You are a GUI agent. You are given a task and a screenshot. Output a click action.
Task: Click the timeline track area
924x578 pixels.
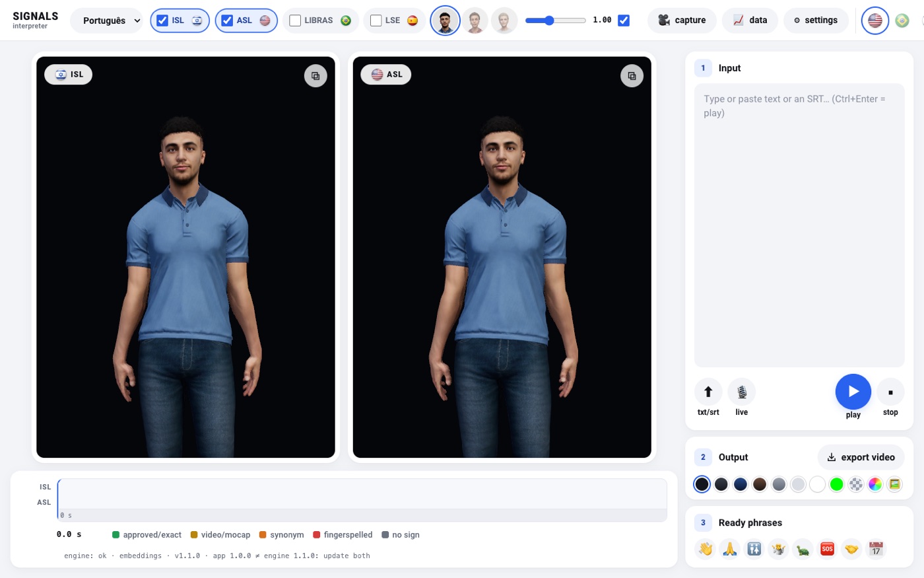[362, 500]
